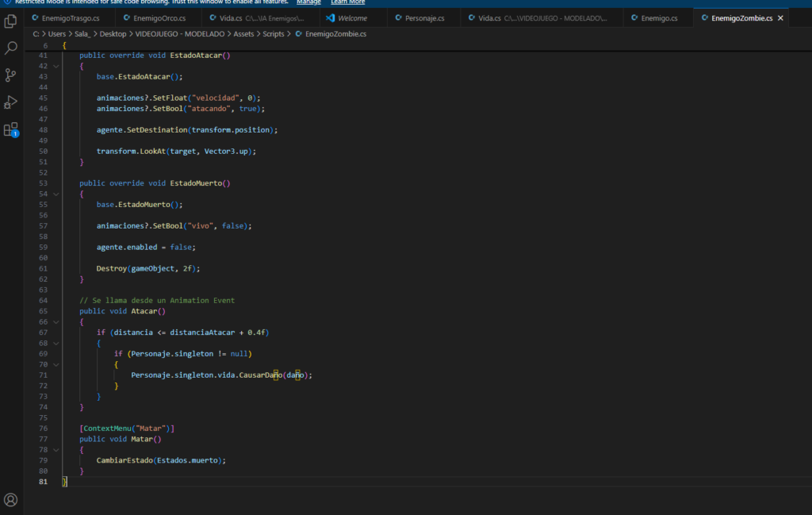Switch to the Welcome tab
The height and width of the screenshot is (515, 812).
(x=352, y=18)
